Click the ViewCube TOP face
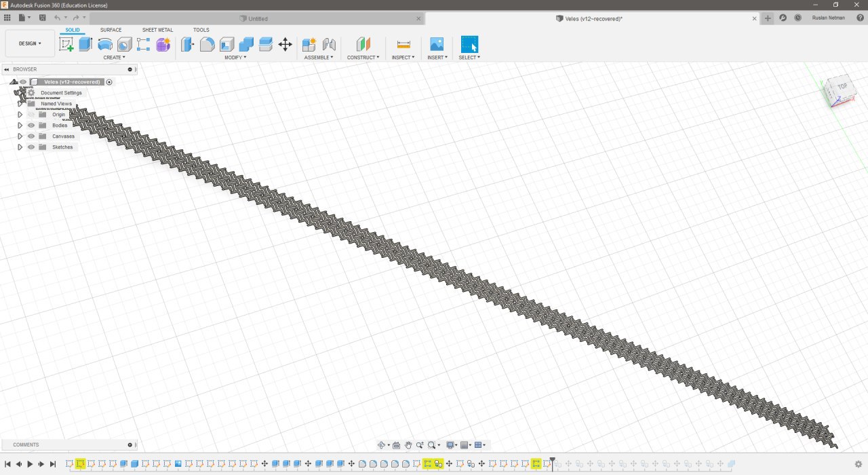 (x=842, y=87)
